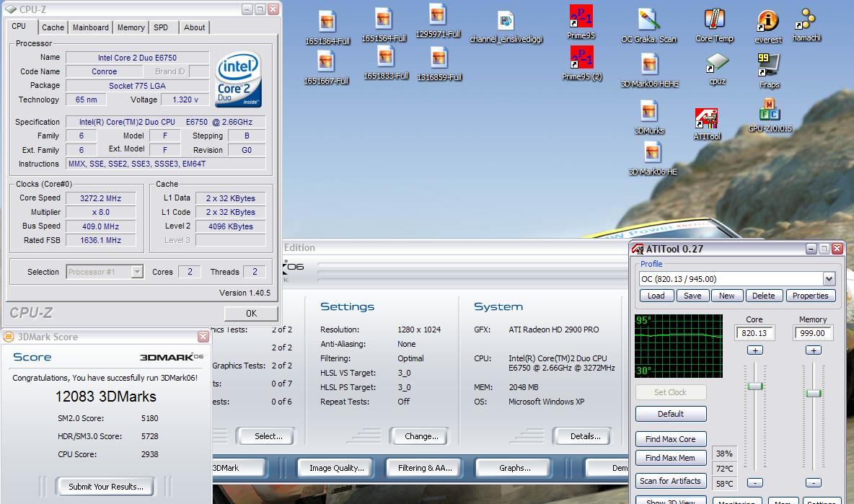Click the 12083 3DMarks score text
This screenshot has height=504, width=854.
(105, 397)
